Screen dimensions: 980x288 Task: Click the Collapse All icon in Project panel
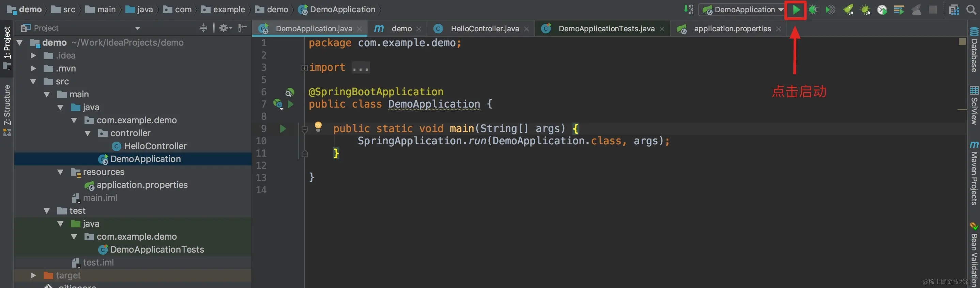coord(203,28)
